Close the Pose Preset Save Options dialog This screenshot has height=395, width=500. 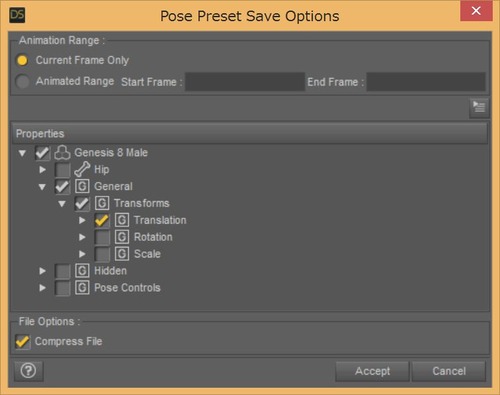[x=476, y=11]
